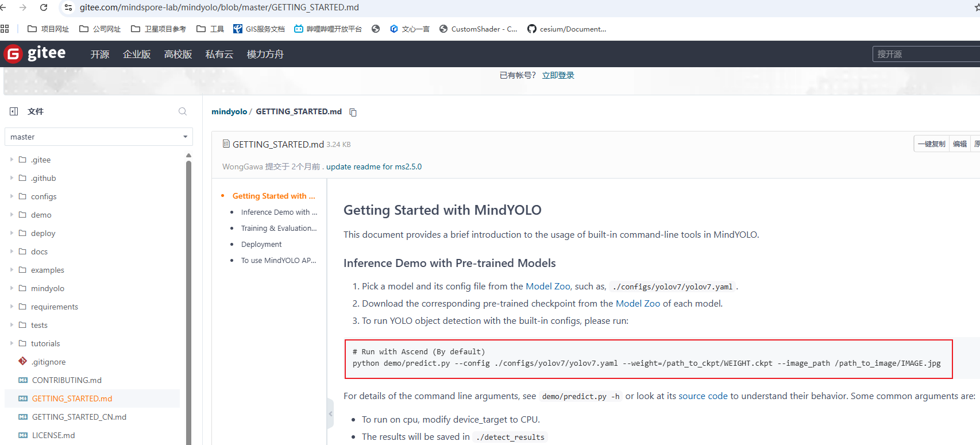Open the 文心一言 bookmark
The image size is (980, 445).
(x=410, y=29)
